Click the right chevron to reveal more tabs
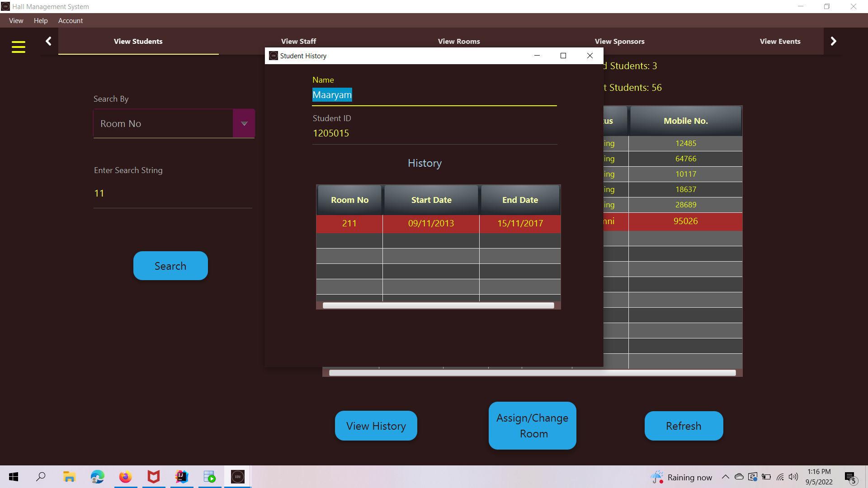Screen dimensions: 868x488 click(x=833, y=41)
